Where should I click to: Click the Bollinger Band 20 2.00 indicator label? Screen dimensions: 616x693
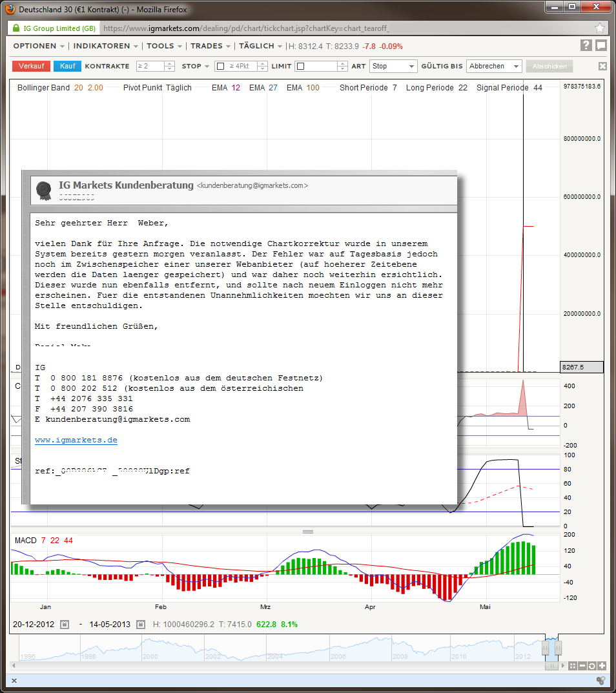tap(60, 87)
